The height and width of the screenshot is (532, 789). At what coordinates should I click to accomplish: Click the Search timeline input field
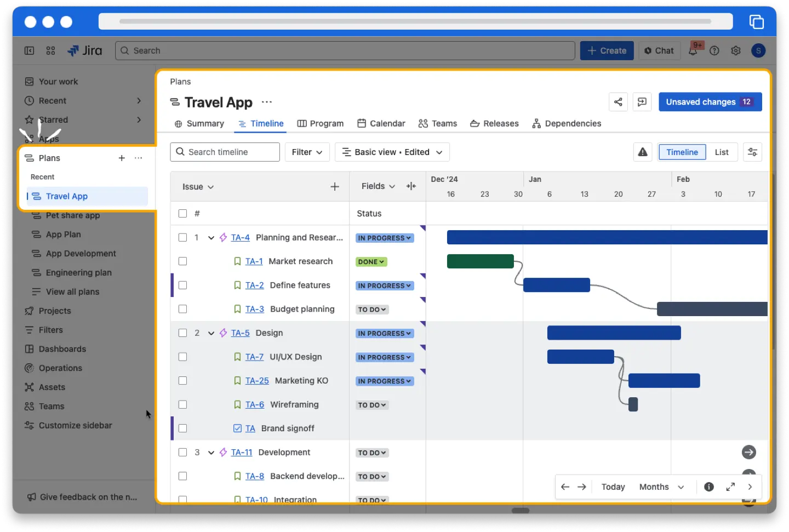225,152
